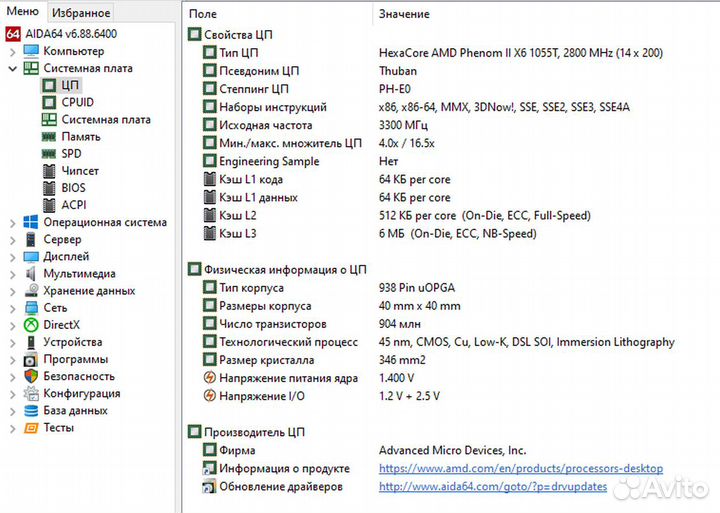Click the Windows logo icon for Операционная система

(x=31, y=222)
